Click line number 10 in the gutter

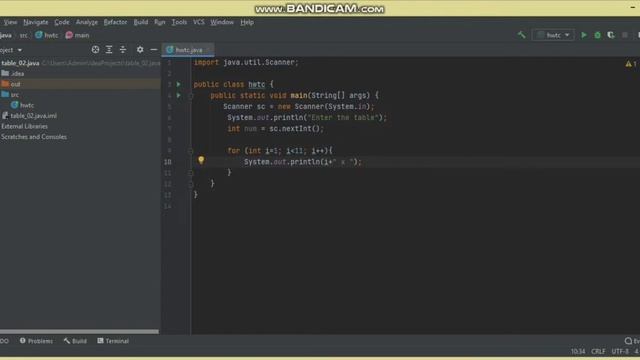(x=167, y=162)
